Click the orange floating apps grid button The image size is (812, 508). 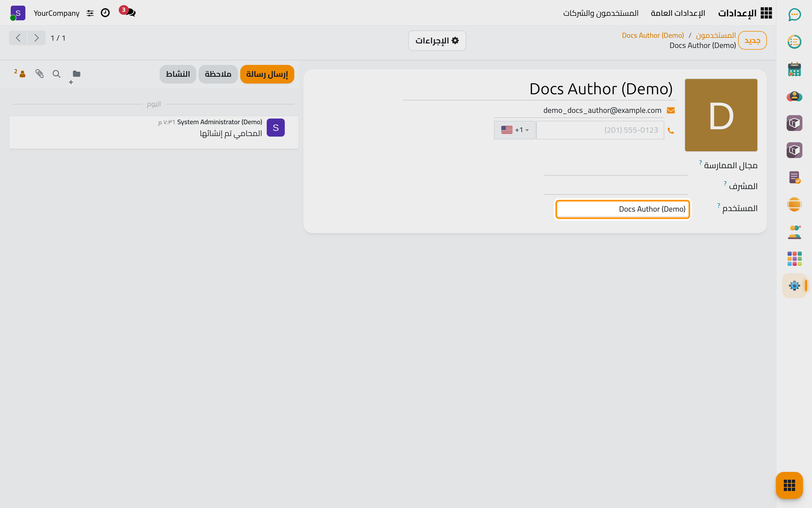tap(789, 485)
